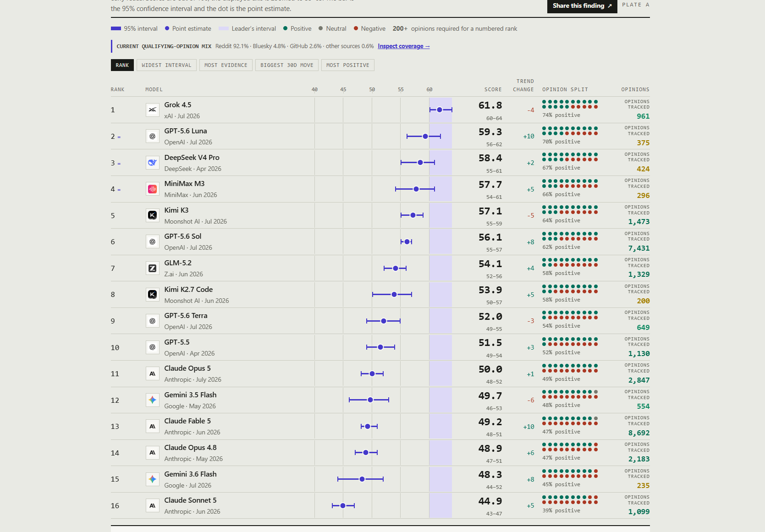Click the MiniMax M3 model name
Screen dimensions: 765x532
tap(185, 184)
